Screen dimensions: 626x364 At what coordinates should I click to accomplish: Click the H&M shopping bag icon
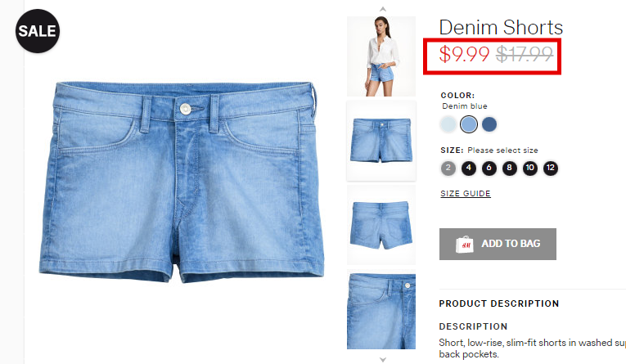coord(464,245)
